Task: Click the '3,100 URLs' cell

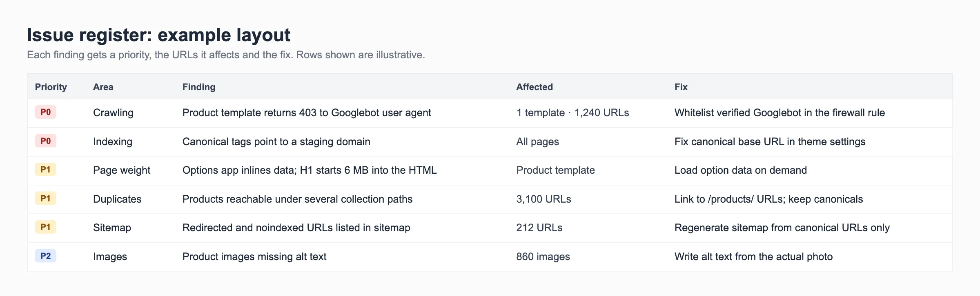Action: (543, 199)
